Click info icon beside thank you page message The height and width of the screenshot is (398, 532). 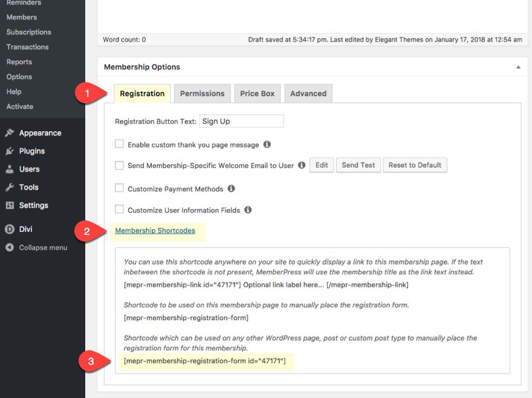tap(267, 144)
